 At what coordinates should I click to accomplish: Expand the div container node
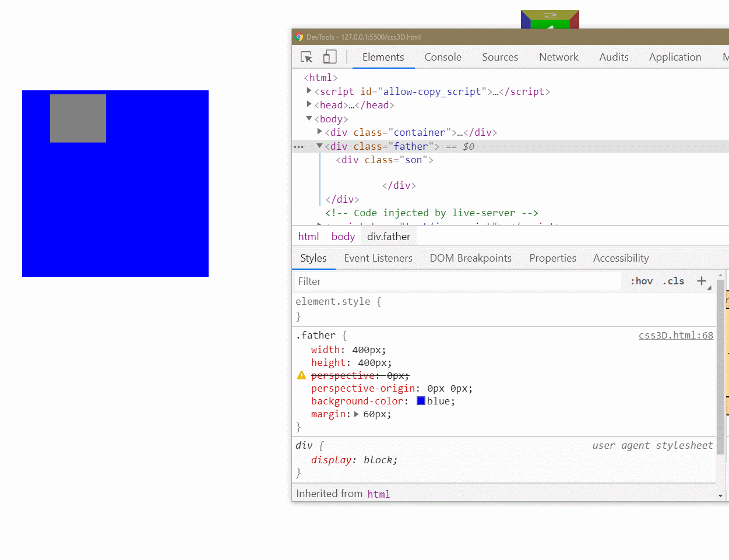(x=319, y=132)
